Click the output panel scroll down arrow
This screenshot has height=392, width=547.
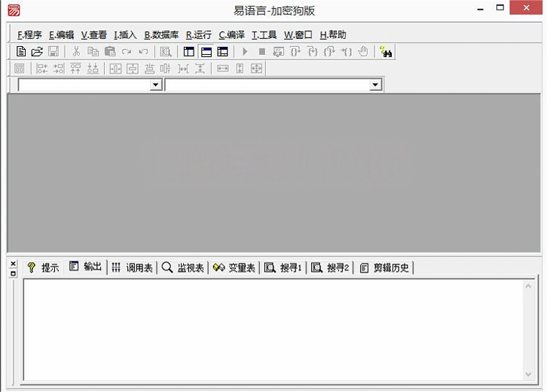[528, 374]
